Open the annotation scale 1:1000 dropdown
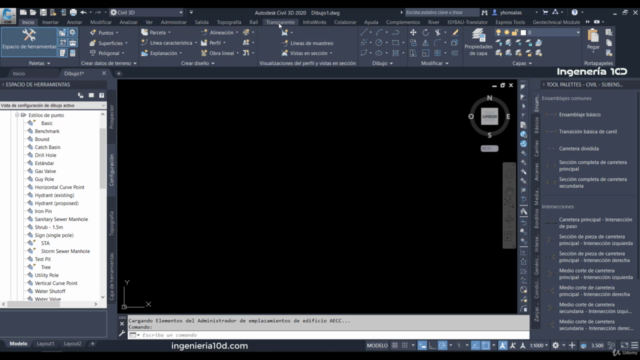This screenshot has width=640, height=360. click(x=539, y=345)
